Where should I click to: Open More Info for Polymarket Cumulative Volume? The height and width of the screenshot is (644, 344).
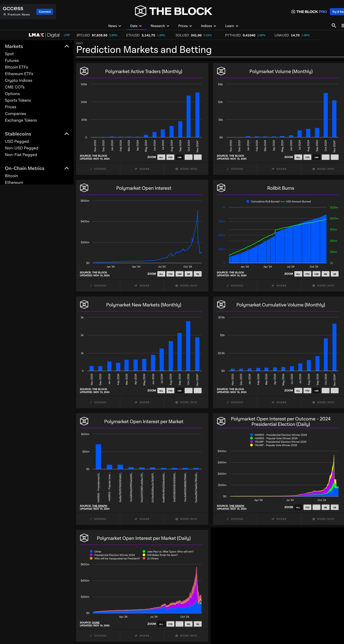click(x=323, y=402)
